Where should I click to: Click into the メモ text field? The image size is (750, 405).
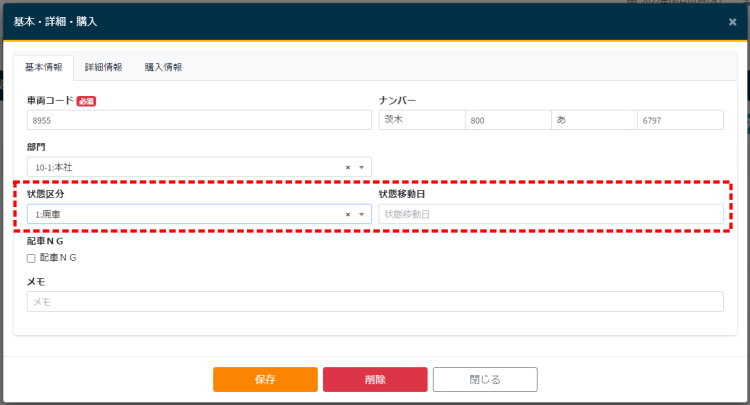tap(375, 301)
